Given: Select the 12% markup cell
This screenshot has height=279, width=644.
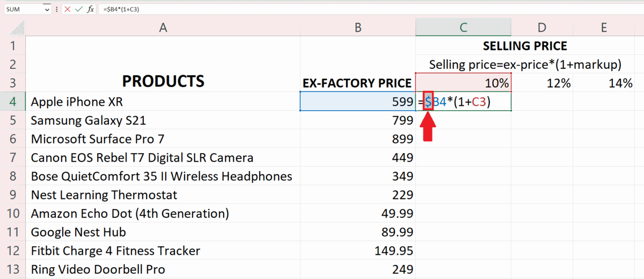Looking at the screenshot, I should coord(542,83).
